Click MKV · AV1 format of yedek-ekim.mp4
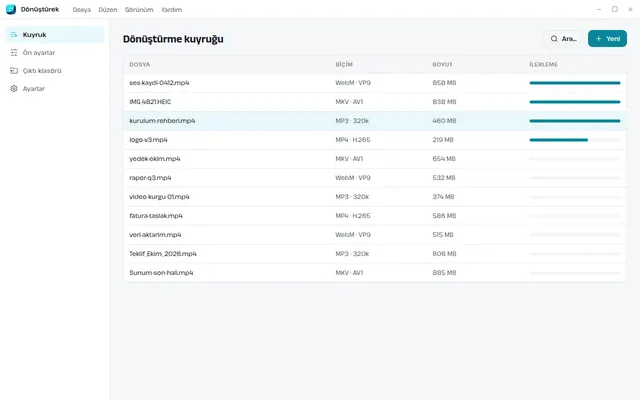 (349, 159)
